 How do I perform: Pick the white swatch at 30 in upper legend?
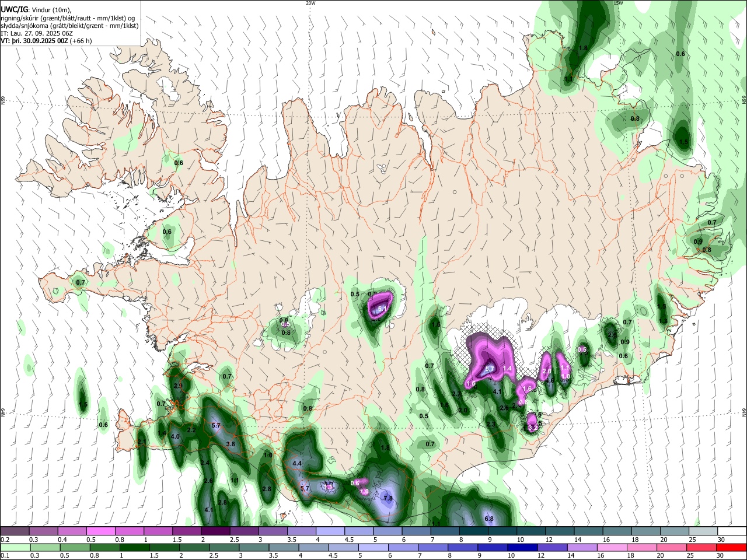pos(731,531)
